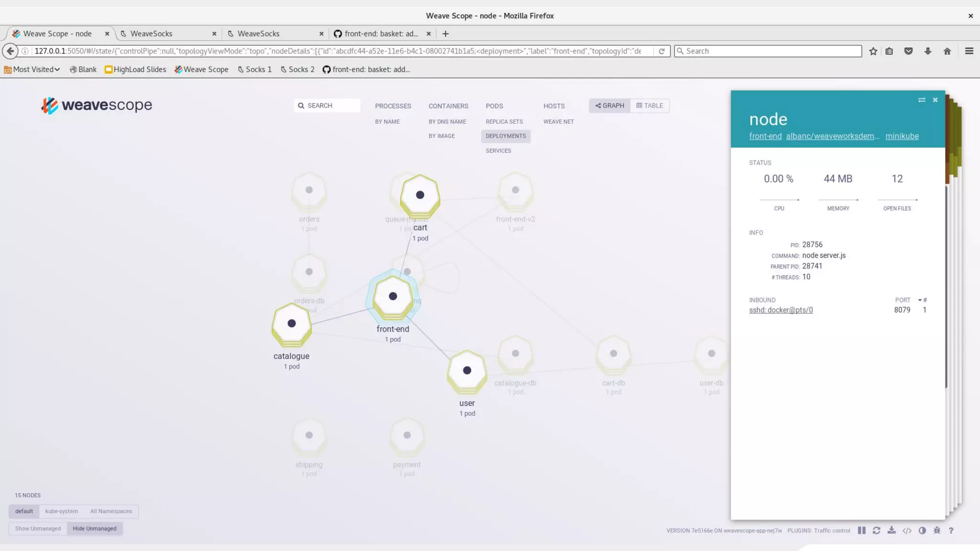Click the bug report icon
The image size is (980, 551).
click(937, 530)
